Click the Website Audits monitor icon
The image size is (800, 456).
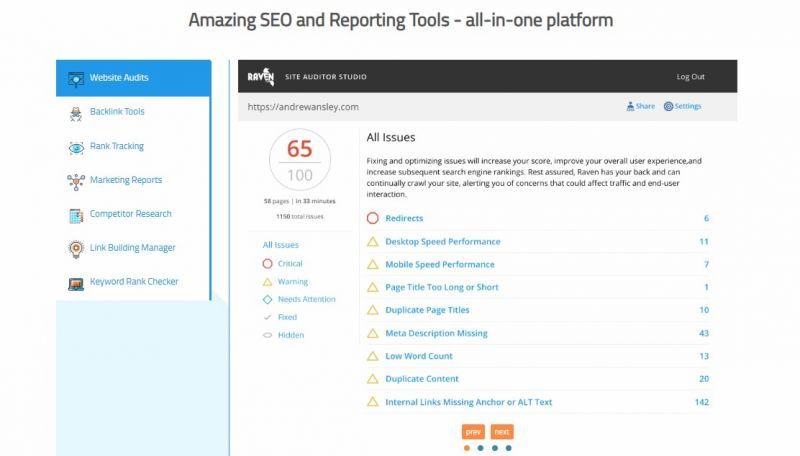click(x=75, y=78)
